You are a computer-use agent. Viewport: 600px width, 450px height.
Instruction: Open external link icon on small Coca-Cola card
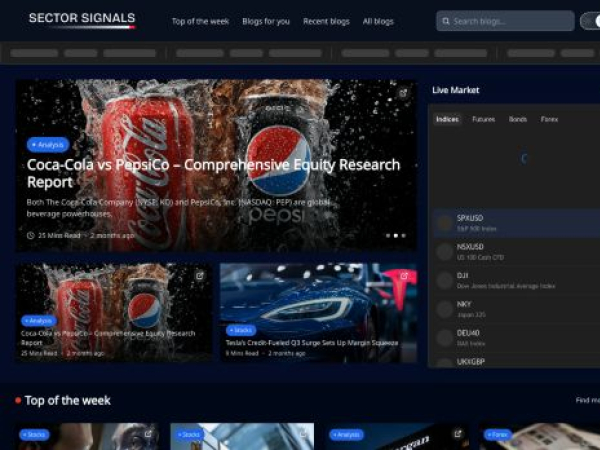pos(199,276)
